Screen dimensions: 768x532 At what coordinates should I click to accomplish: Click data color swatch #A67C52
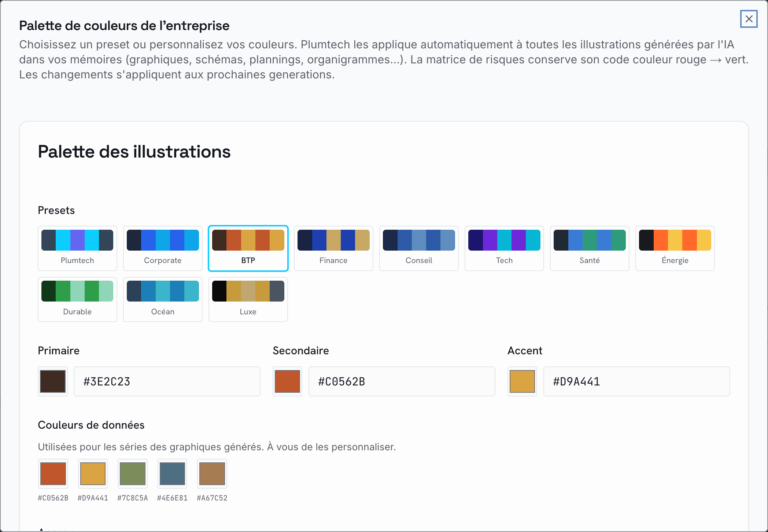point(212,474)
